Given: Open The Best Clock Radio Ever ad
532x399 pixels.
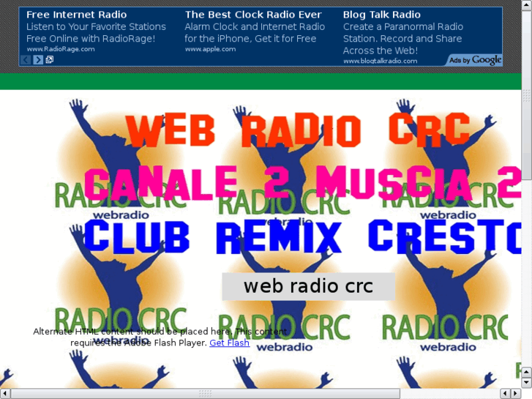Looking at the screenshot, I should point(253,15).
